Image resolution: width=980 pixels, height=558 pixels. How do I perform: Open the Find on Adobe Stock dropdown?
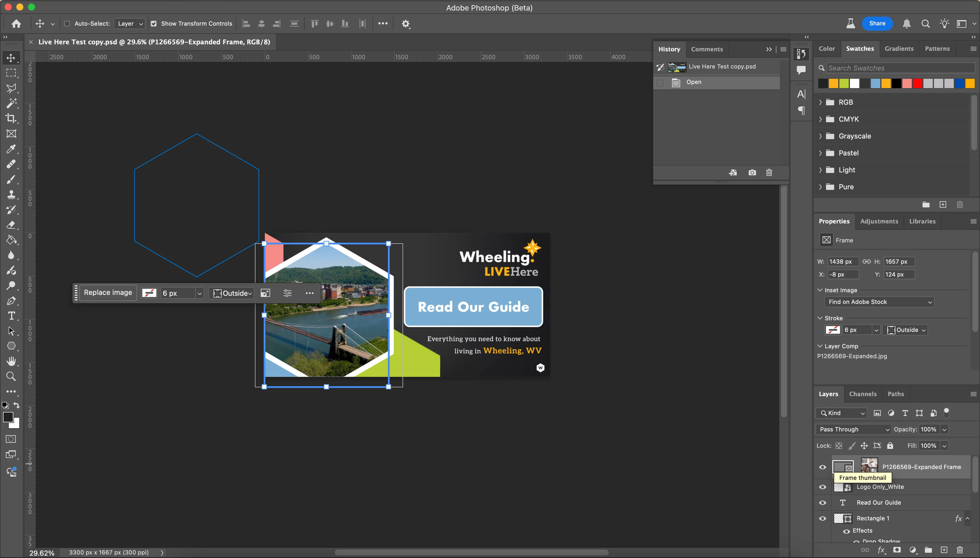coord(879,302)
